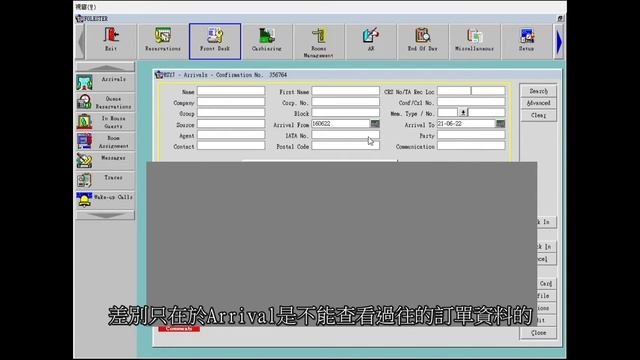Viewport: 640px width, 360px height.
Task: Open the Reservations module
Action: tap(162, 41)
